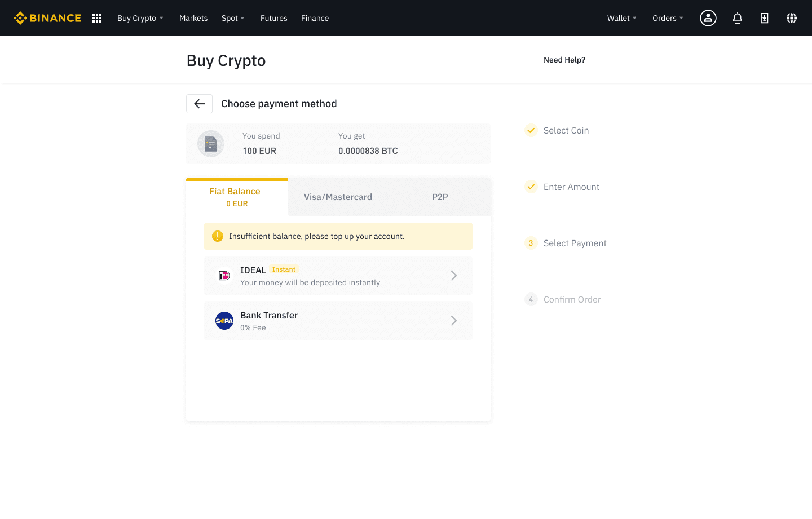Click the Choose payment method heading

pyautogui.click(x=279, y=104)
